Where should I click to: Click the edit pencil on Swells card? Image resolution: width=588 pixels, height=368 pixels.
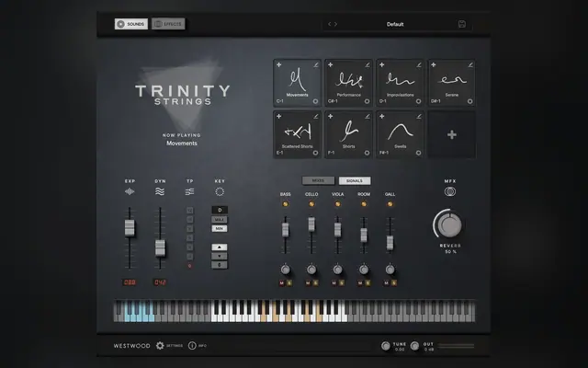pyautogui.click(x=419, y=117)
